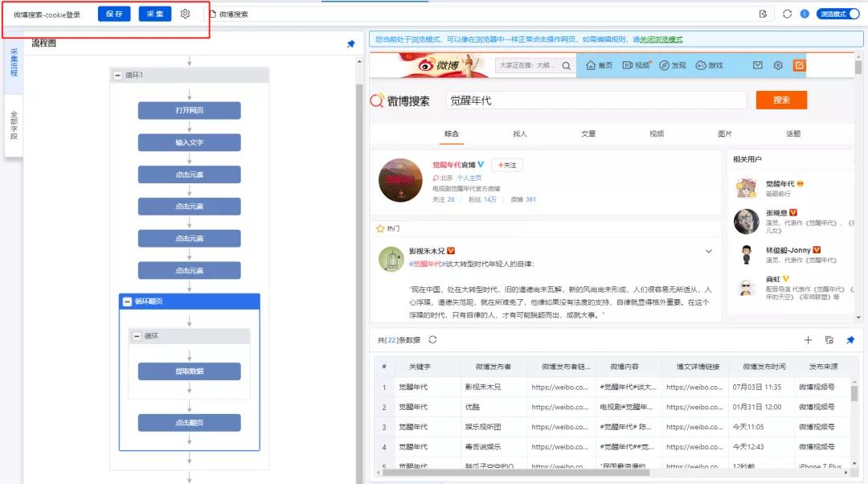This screenshot has width=868, height=484.
Task: Switch to the 话题 search tab
Action: click(793, 133)
